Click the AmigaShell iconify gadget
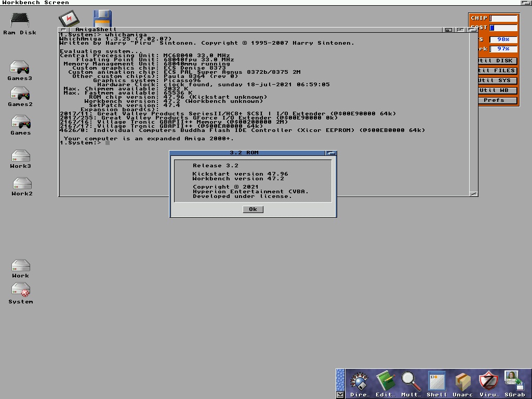The image size is (532, 399). click(448, 30)
